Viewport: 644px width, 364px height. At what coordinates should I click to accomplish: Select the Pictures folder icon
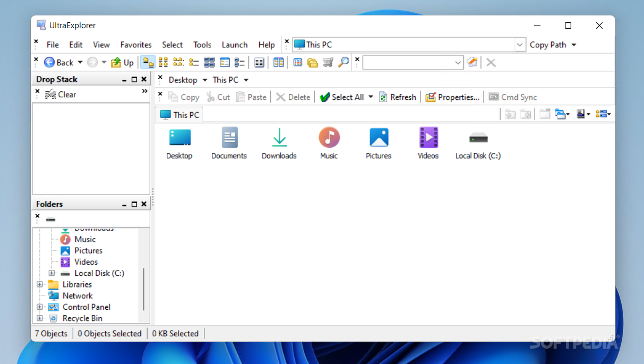click(x=379, y=143)
